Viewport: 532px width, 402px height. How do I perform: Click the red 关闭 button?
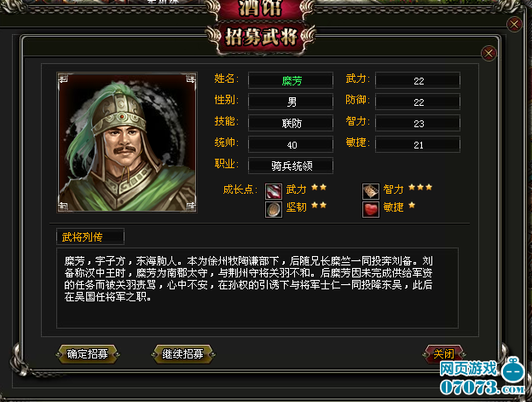coord(443,354)
